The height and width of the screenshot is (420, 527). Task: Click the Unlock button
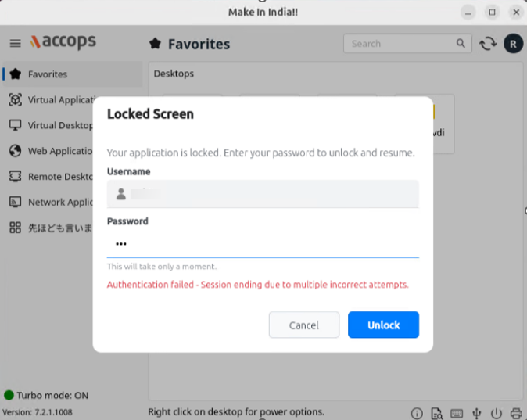click(x=383, y=325)
